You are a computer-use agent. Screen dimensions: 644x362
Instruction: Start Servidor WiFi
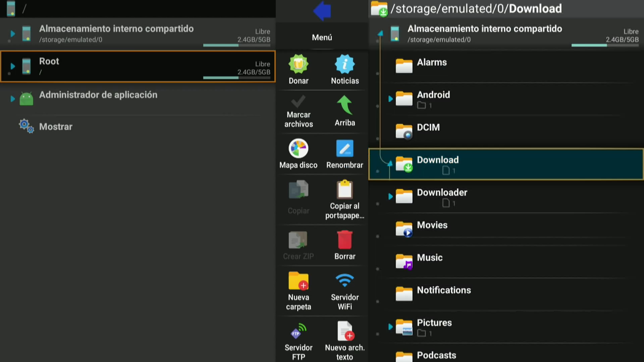tap(344, 281)
